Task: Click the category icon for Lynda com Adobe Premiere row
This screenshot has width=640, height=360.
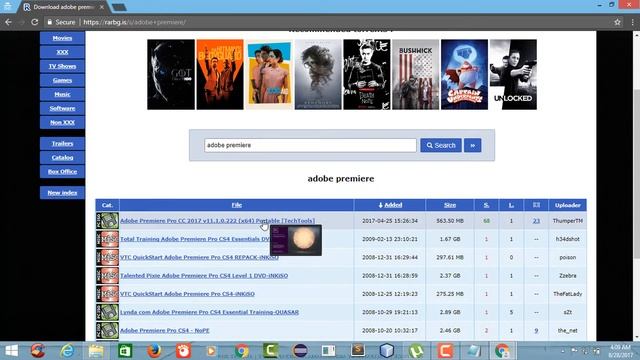Action: [107, 312]
